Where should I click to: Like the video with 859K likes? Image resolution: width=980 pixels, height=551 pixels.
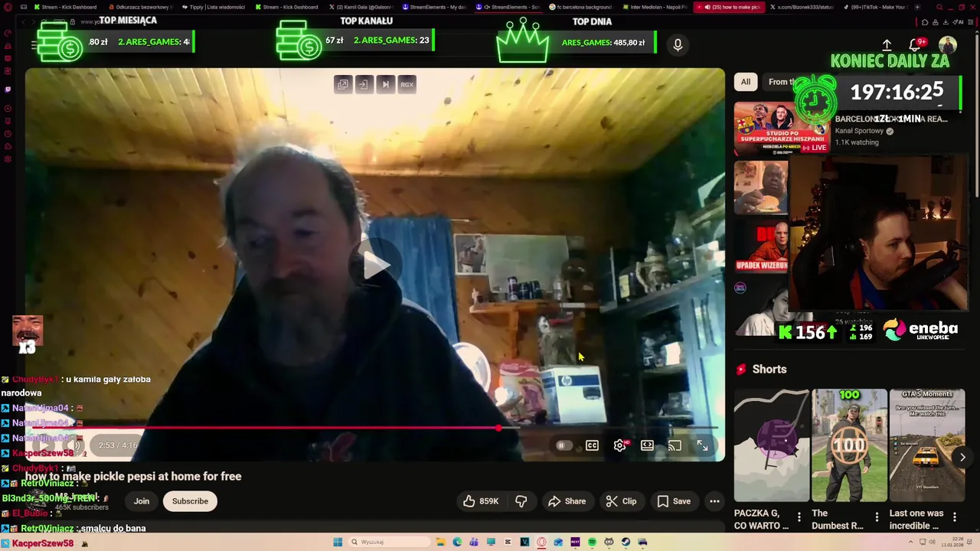point(481,501)
